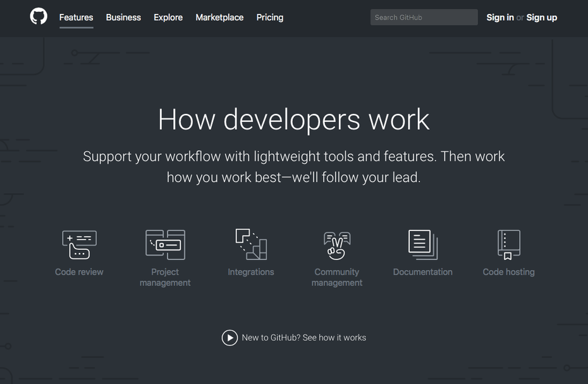Focus the Search GitHub field

pyautogui.click(x=424, y=17)
